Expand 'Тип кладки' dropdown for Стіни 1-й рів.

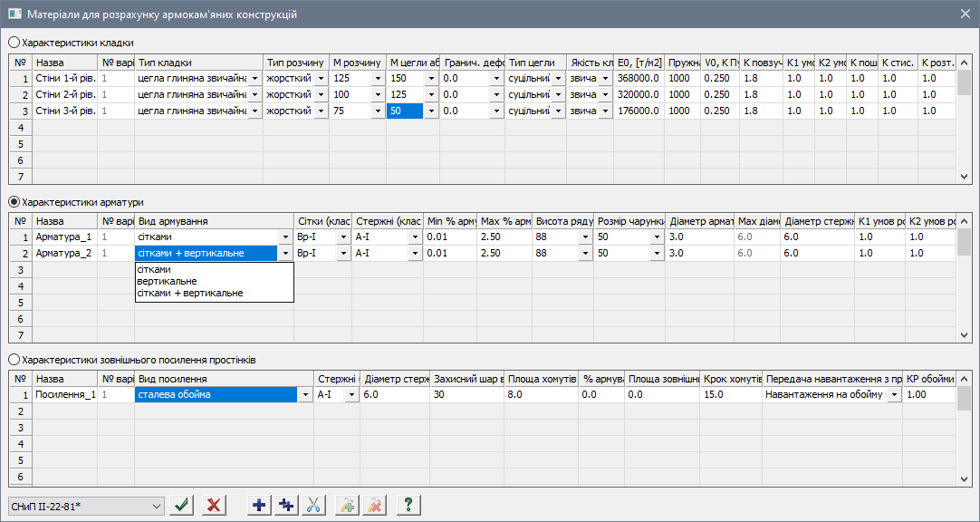(255, 79)
